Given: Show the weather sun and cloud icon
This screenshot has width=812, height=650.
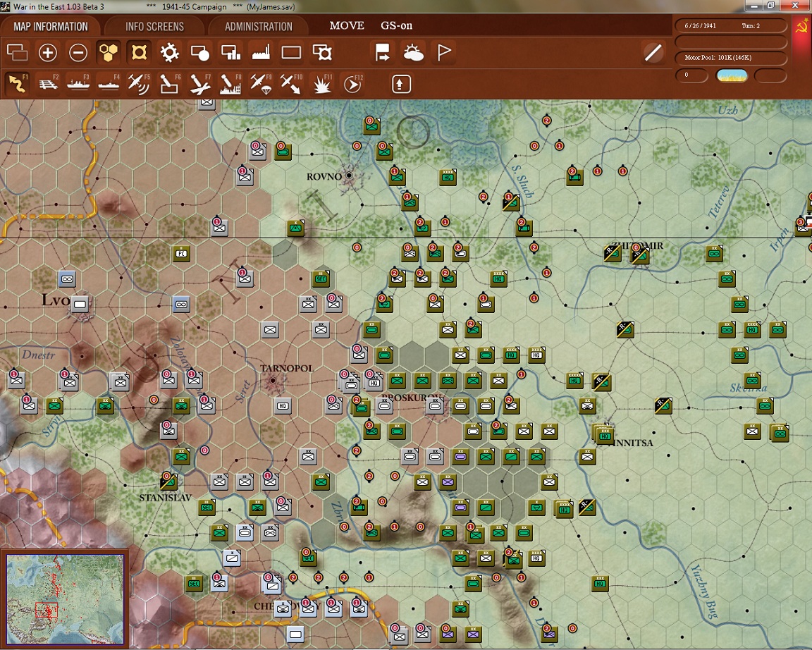Looking at the screenshot, I should coord(413,52).
